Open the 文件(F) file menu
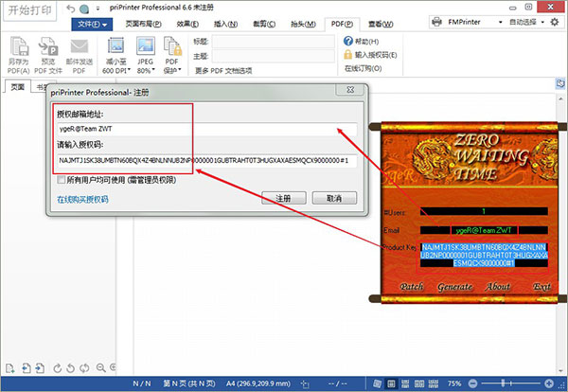 coord(92,25)
